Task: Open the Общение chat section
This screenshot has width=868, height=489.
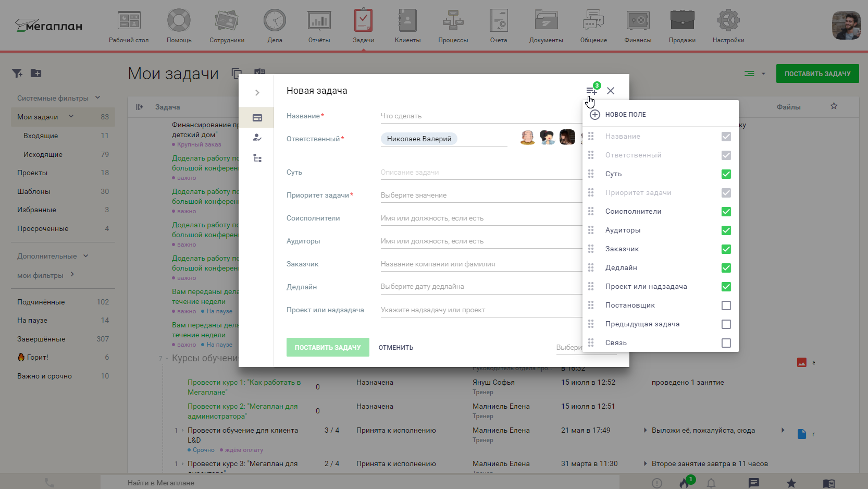Action: (593, 26)
